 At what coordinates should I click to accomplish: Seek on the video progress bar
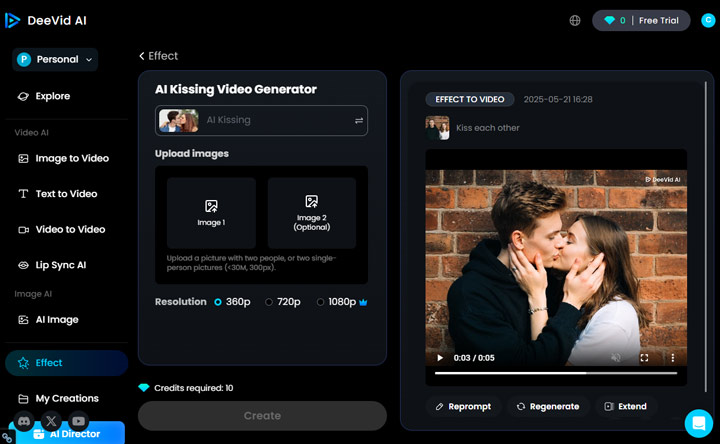pos(556,373)
